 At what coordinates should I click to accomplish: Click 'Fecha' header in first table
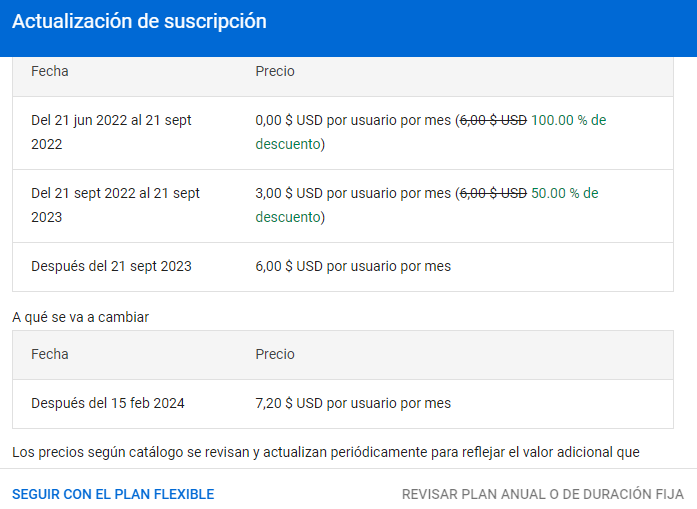(x=50, y=71)
